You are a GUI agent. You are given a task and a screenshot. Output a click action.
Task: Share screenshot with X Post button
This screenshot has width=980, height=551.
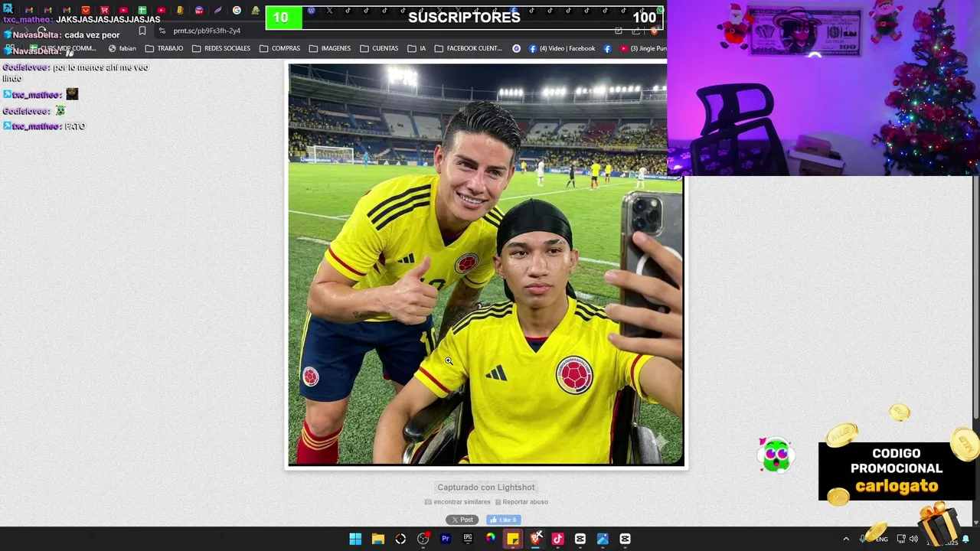(462, 520)
